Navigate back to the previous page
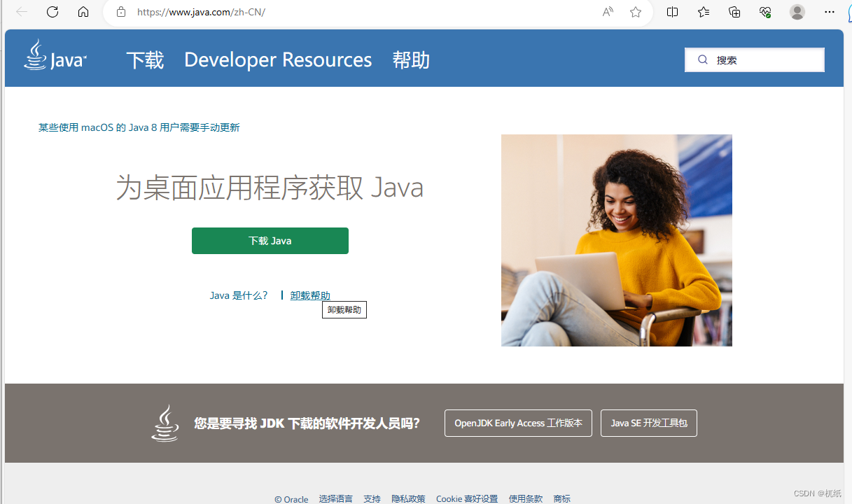This screenshot has height=504, width=852. click(21, 12)
